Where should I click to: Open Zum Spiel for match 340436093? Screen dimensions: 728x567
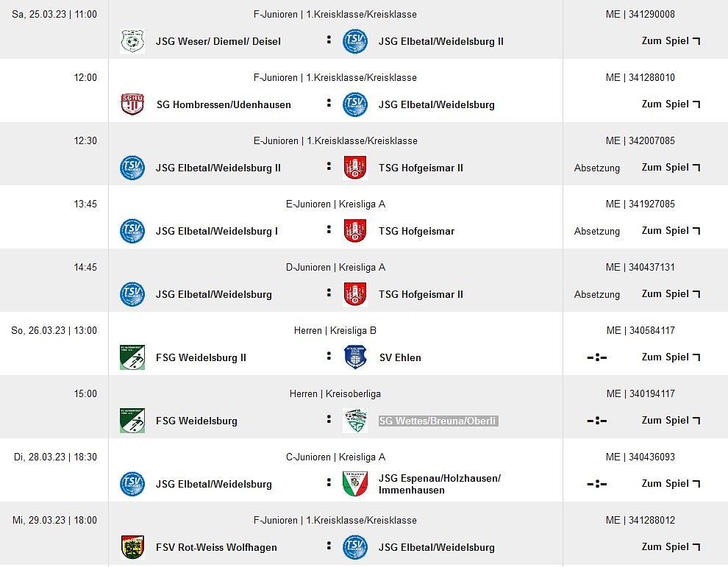(x=670, y=484)
